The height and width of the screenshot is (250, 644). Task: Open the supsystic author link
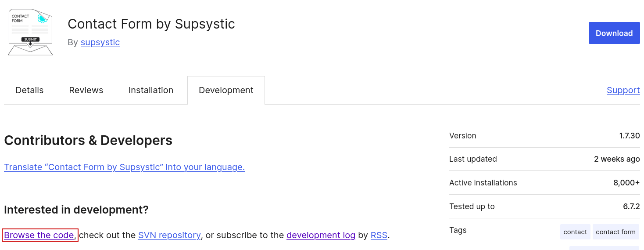point(100,43)
